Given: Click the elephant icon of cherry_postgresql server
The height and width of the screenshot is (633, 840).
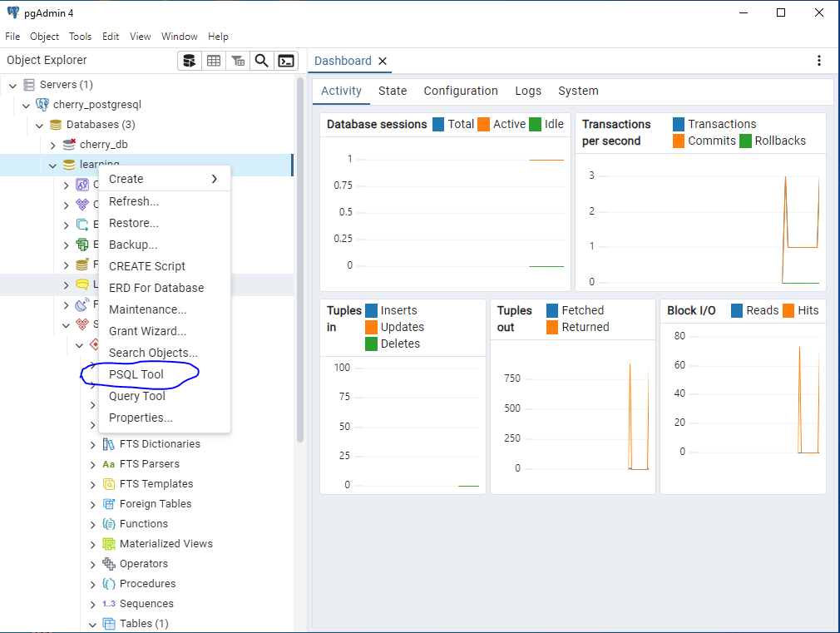Looking at the screenshot, I should coord(42,104).
